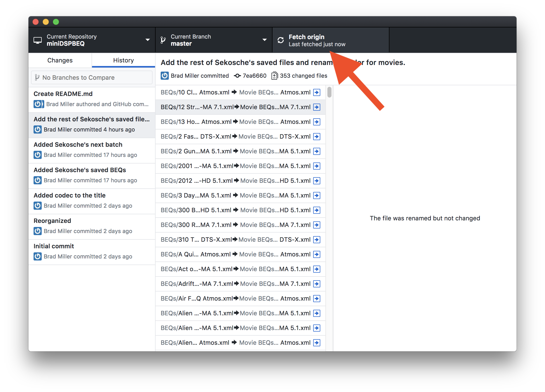545x392 pixels.
Task: Select file BEQs/2001 ...-MA 5.1.xml row
Action: pyautogui.click(x=240, y=166)
